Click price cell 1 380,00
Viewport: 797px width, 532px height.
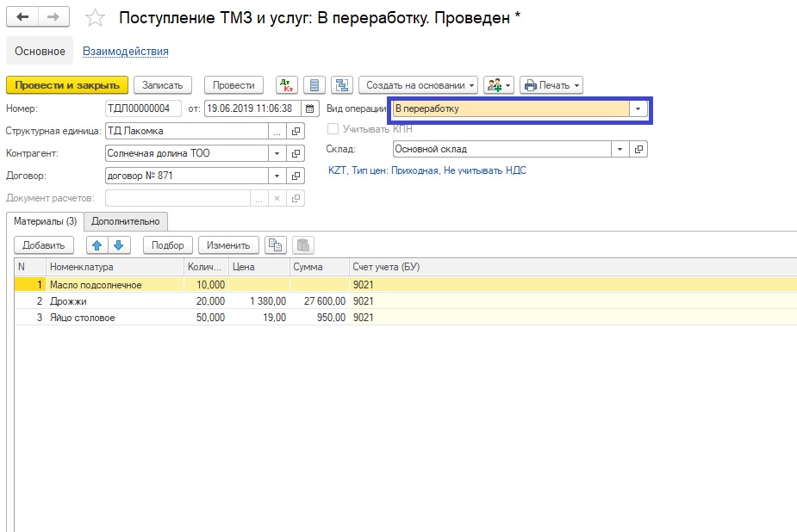(259, 301)
